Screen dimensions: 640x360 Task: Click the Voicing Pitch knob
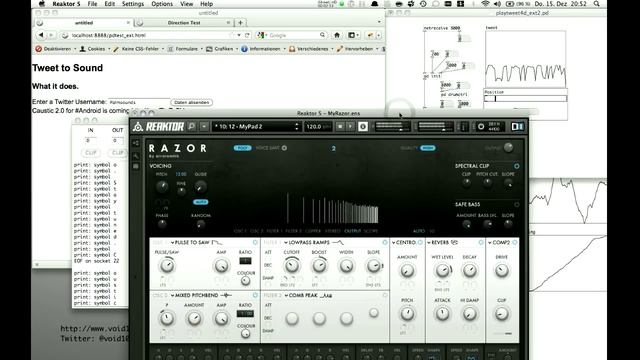[162, 187]
